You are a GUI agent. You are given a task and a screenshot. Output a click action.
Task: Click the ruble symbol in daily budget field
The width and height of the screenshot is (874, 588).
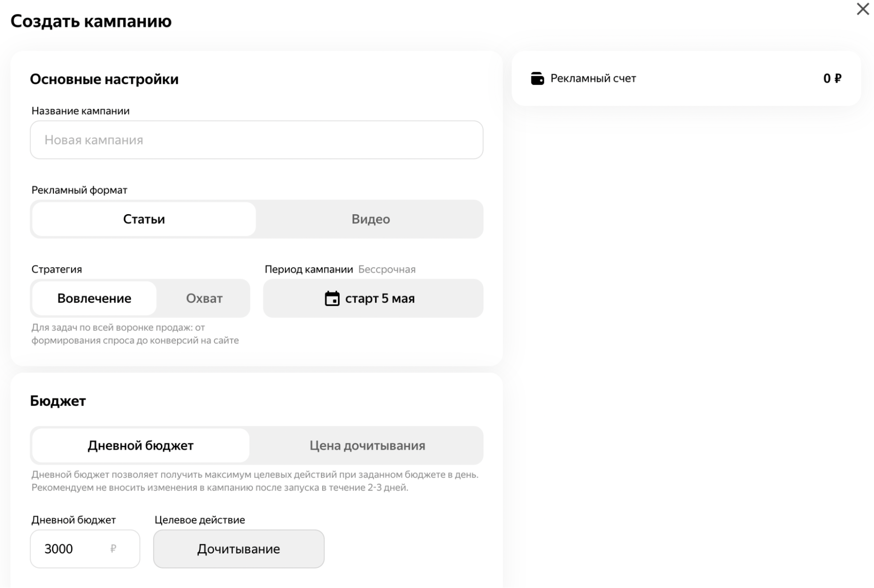113,549
